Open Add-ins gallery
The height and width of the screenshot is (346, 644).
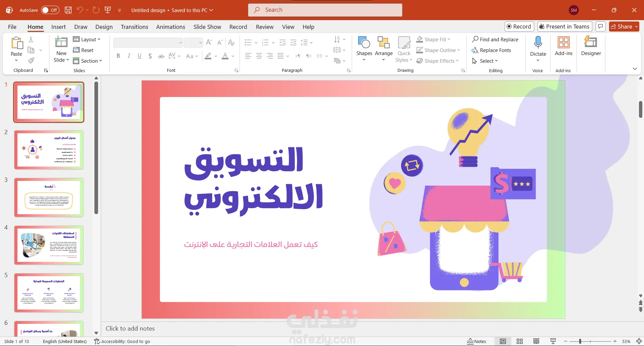pos(564,46)
